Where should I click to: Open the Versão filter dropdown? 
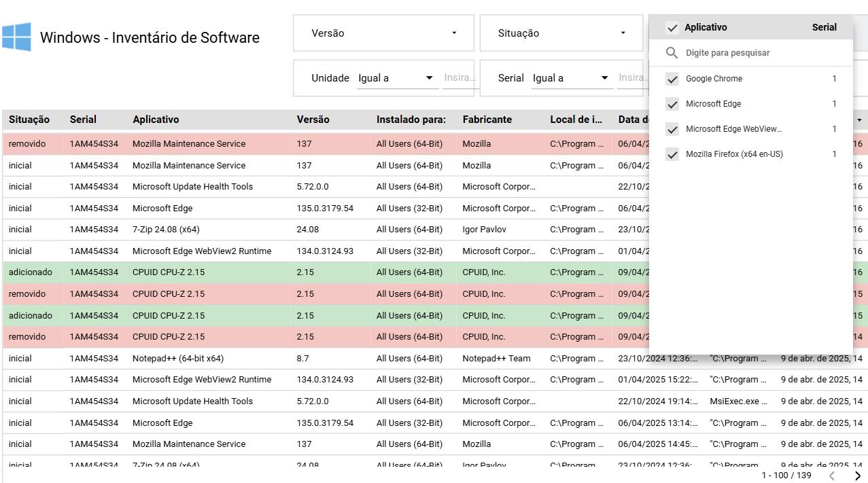pos(383,33)
